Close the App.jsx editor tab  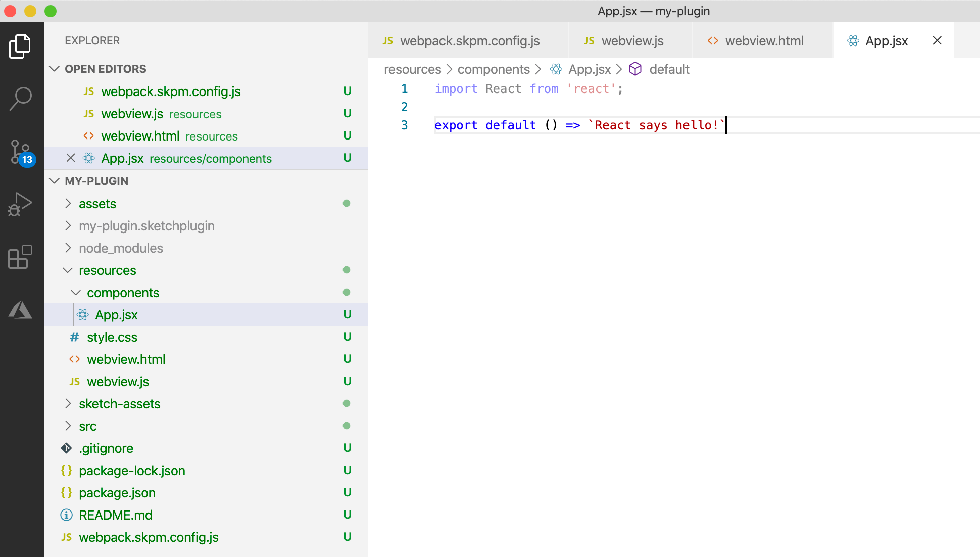pyautogui.click(x=937, y=41)
